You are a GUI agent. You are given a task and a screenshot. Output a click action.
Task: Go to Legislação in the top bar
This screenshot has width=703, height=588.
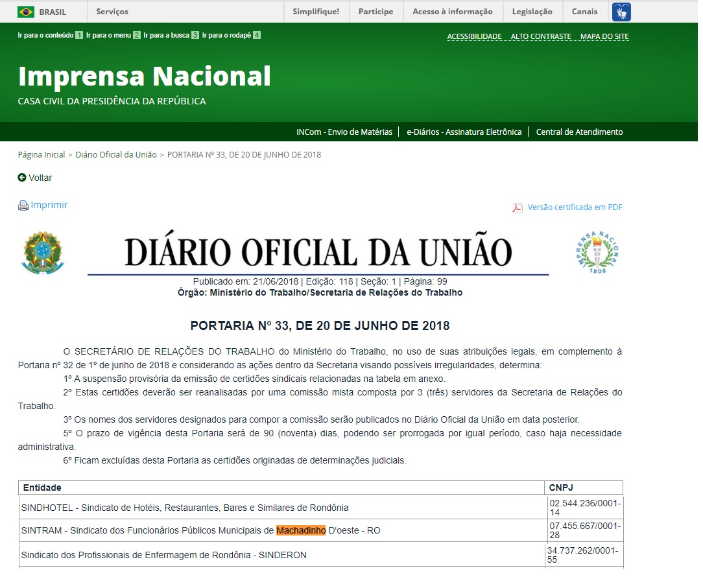pos(532,12)
